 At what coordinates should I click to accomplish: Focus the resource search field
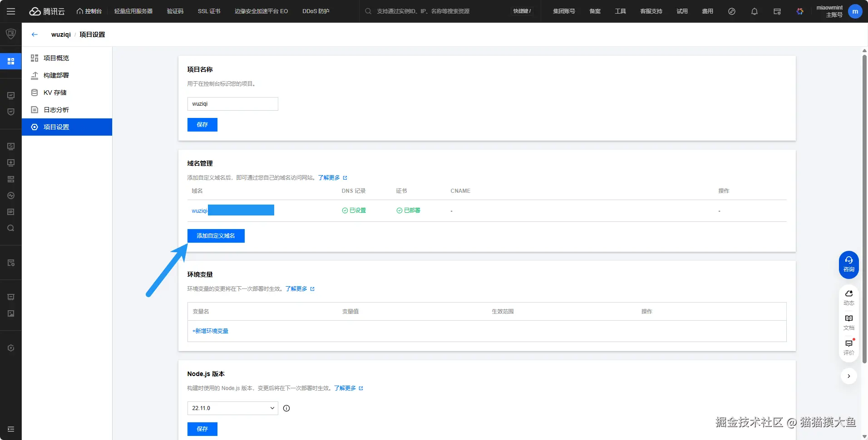click(x=436, y=11)
